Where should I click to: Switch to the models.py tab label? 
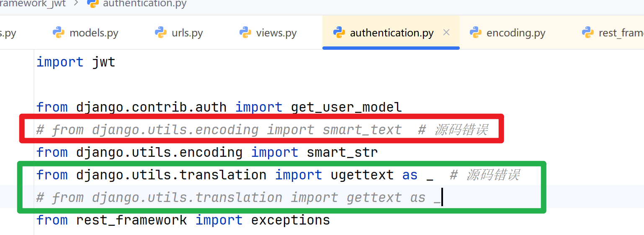[x=94, y=33]
